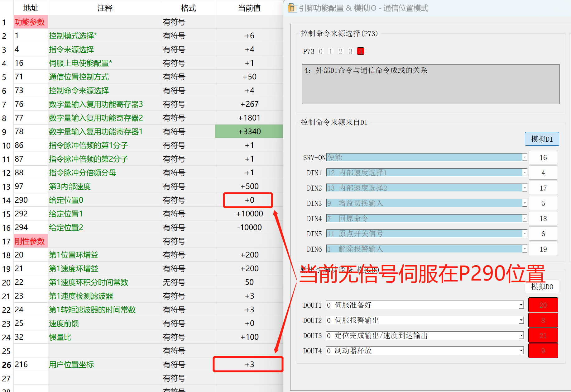Click the 注释 column header

[105, 8]
